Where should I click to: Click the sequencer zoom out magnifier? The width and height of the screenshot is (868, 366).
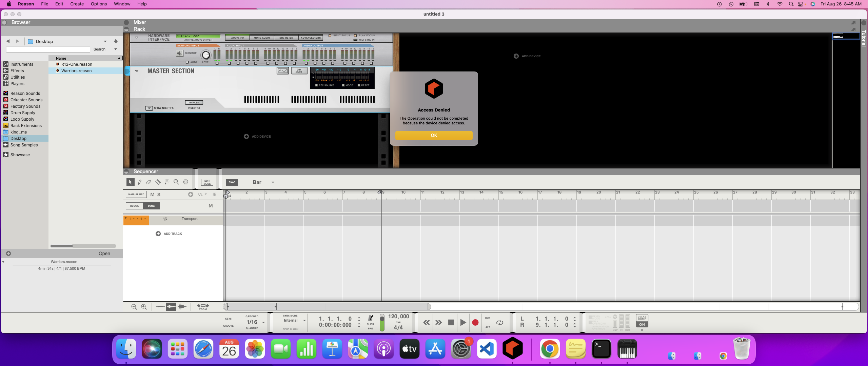pyautogui.click(x=134, y=307)
